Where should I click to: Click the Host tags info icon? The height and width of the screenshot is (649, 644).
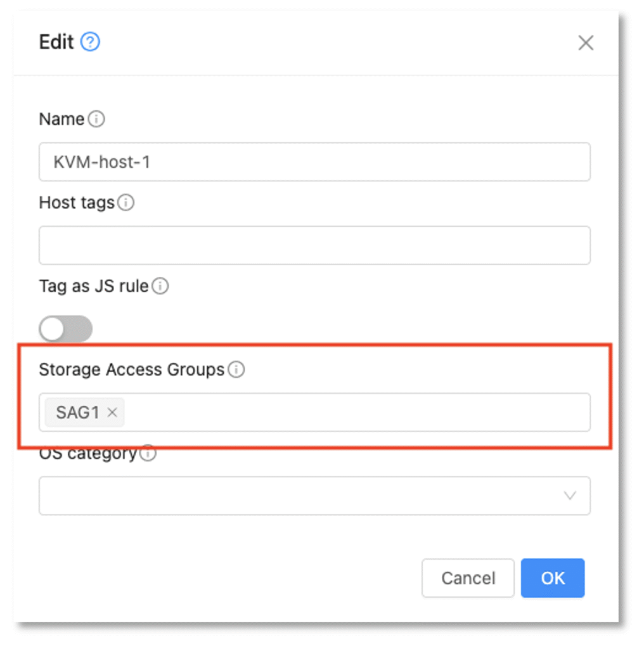tap(126, 203)
